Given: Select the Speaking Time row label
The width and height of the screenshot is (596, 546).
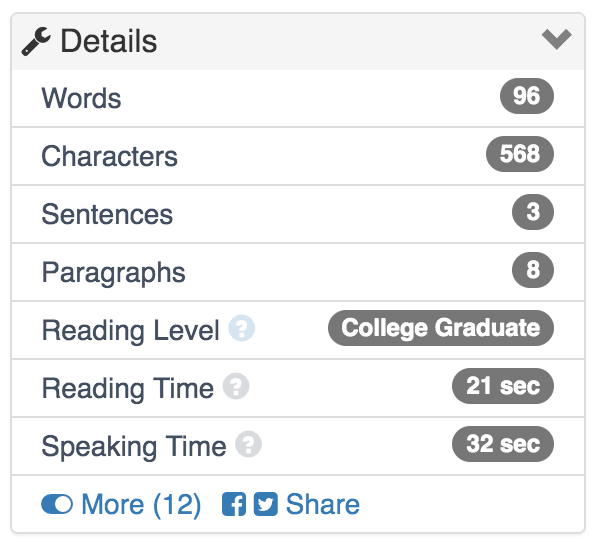Looking at the screenshot, I should (134, 446).
